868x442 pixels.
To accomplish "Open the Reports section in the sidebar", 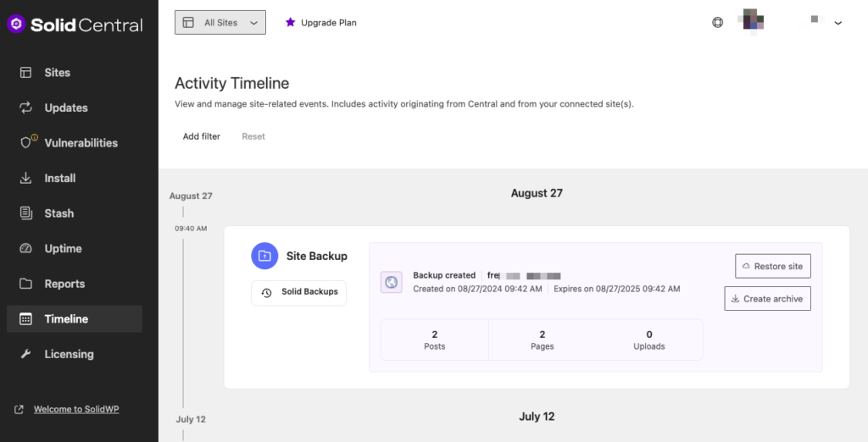I will tap(64, 284).
